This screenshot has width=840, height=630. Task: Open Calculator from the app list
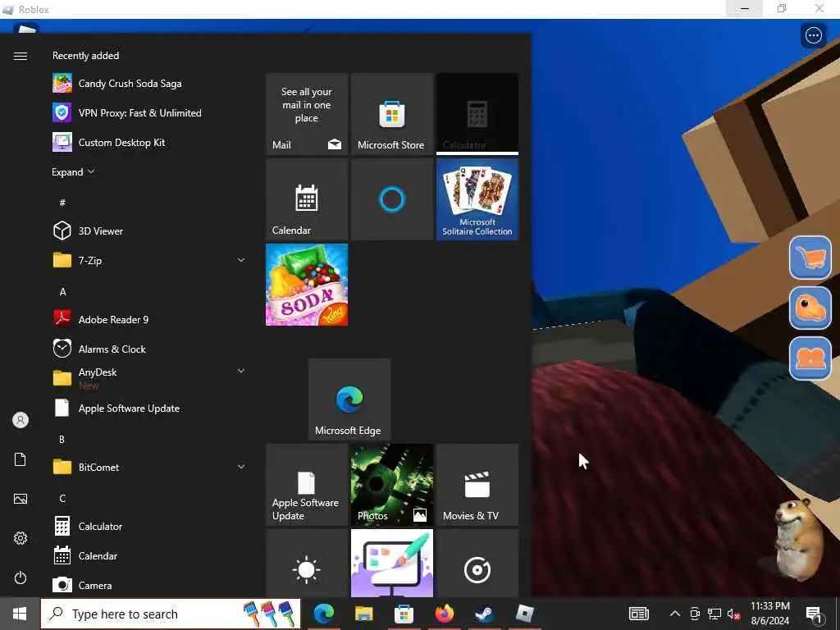148,526
